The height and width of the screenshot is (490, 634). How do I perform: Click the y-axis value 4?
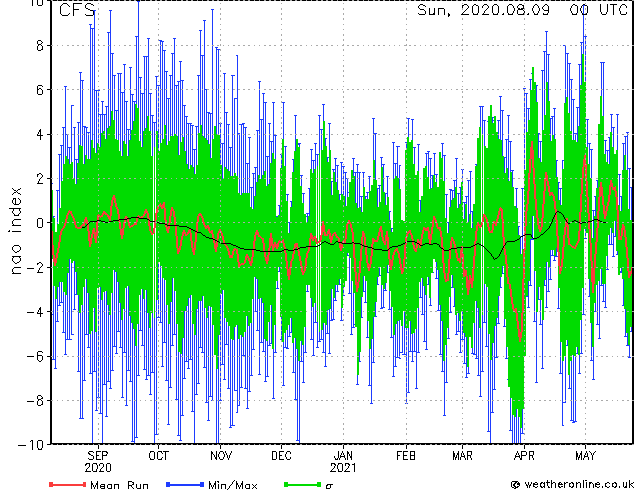(40, 134)
